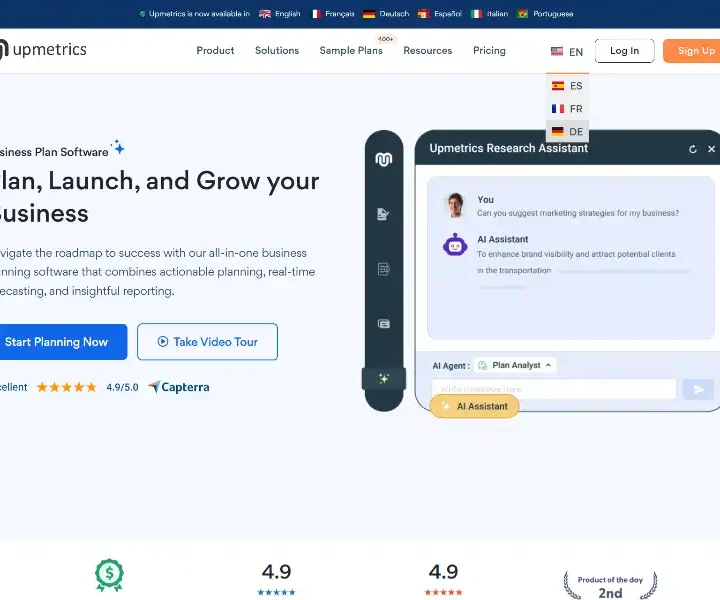Refresh the Research Assistant chat
This screenshot has height=600, width=720.
pos(693,149)
